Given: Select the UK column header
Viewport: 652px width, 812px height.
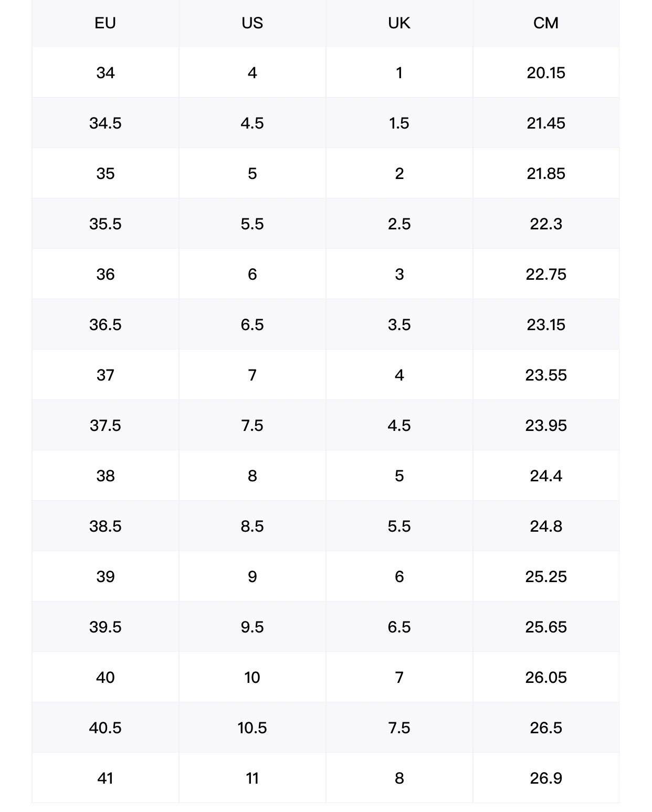Looking at the screenshot, I should (x=399, y=23).
